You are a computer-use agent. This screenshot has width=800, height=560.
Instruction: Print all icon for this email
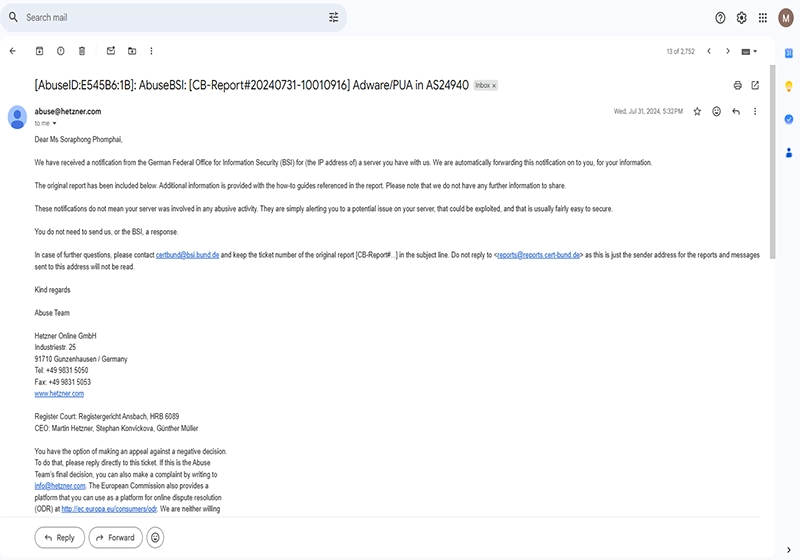[x=737, y=85]
